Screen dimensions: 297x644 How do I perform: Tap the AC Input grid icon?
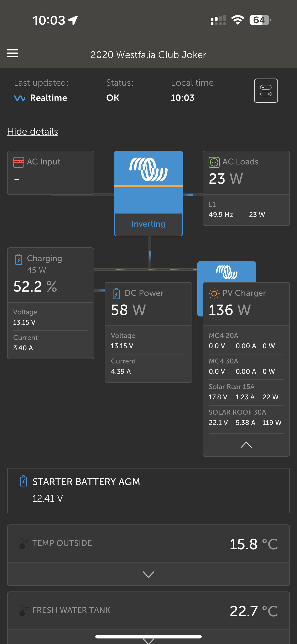click(18, 162)
